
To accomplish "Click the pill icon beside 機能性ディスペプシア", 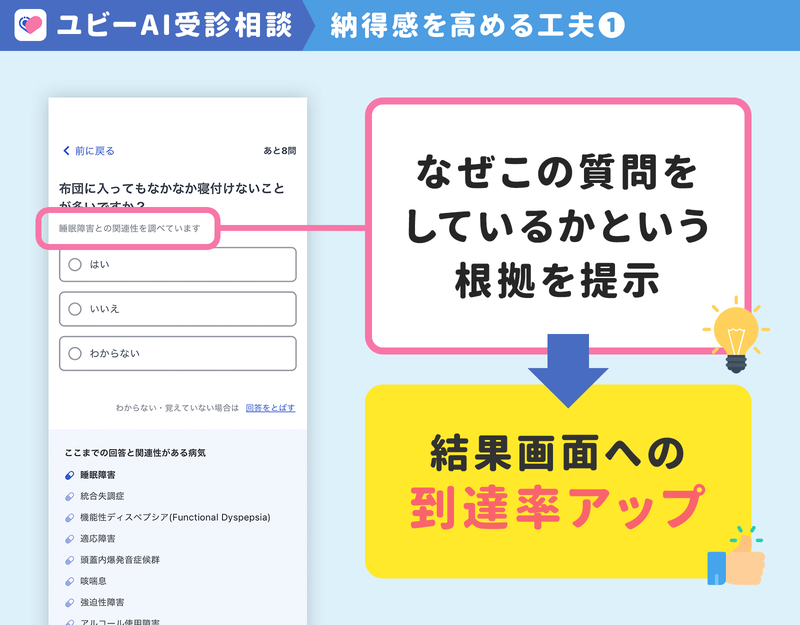I will coord(70,518).
